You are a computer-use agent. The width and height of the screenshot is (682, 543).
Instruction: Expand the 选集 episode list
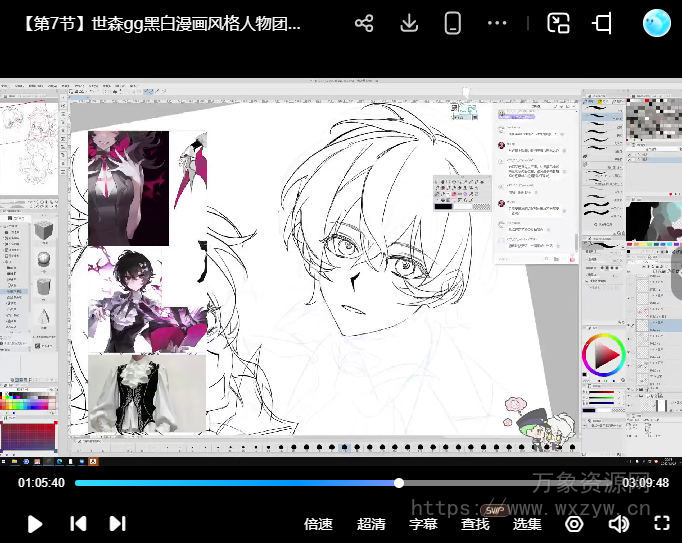[527, 523]
